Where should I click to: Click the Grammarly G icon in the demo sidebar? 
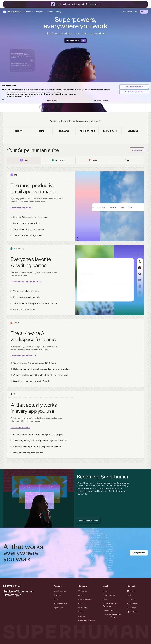tap(140, 268)
